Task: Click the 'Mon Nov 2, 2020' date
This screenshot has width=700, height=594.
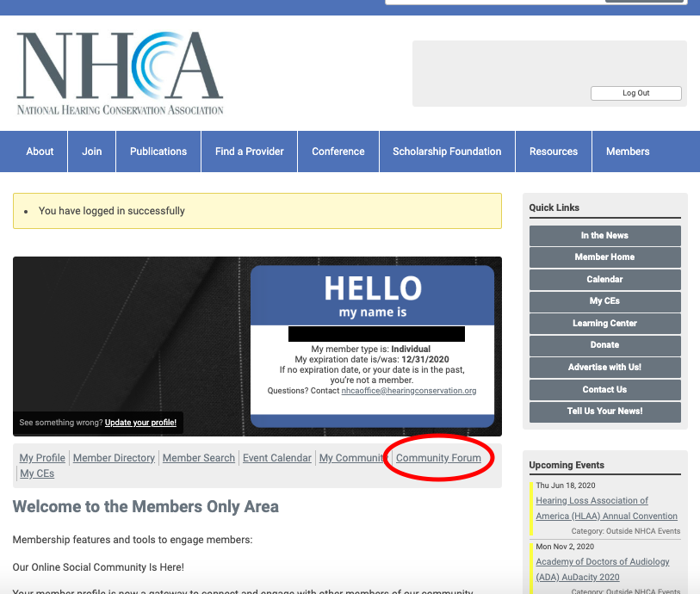Action: coord(565,547)
